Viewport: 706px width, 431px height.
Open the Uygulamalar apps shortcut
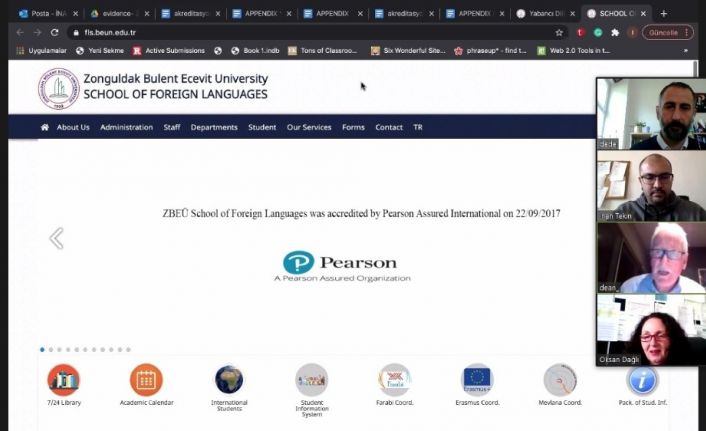(x=41, y=50)
